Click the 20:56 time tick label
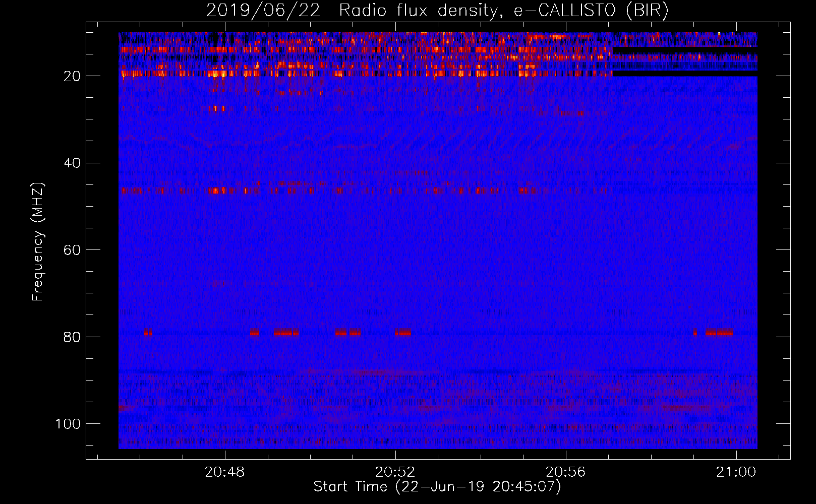Viewport: 816px width, 504px height. 566,472
